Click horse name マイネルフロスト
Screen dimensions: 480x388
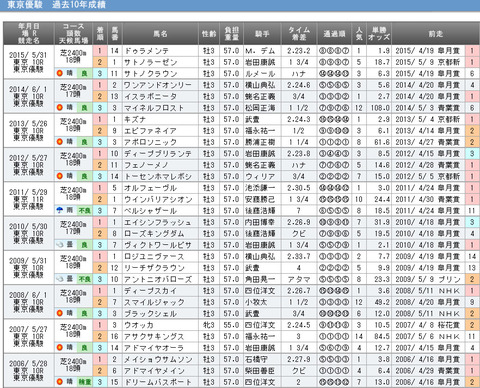[154, 108]
